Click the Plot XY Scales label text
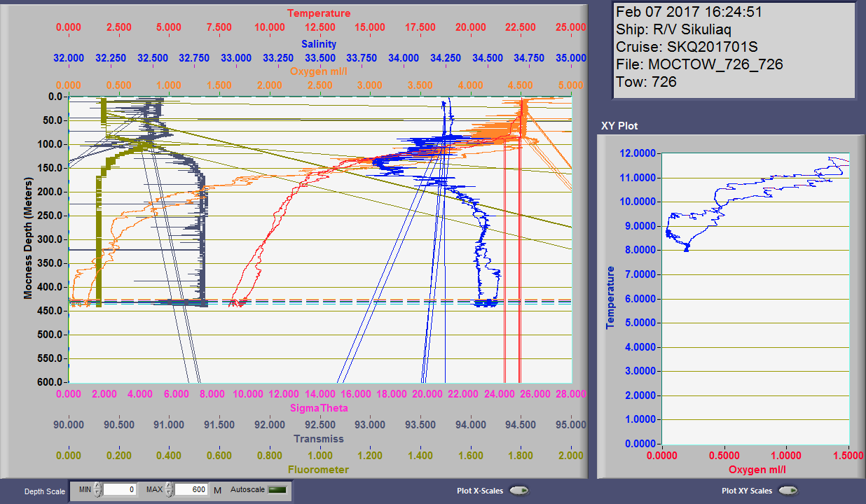Viewport: 866px width, 504px height. click(x=747, y=491)
